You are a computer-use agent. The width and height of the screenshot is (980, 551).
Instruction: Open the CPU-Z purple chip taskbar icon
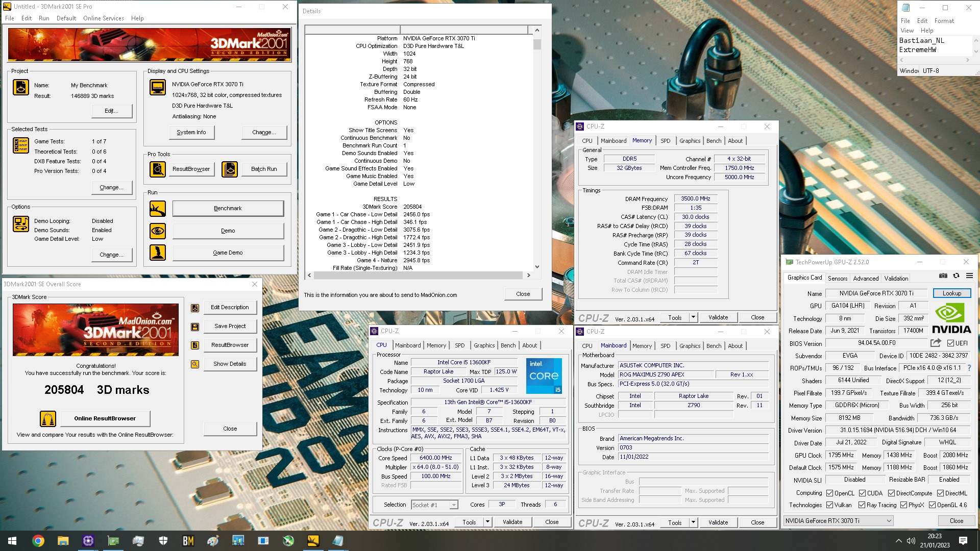88,541
